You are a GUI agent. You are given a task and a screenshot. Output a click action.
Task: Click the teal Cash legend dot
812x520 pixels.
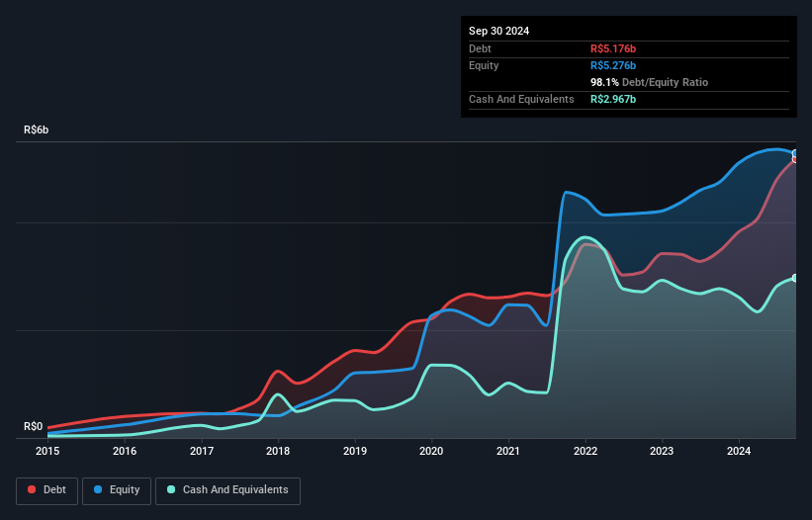point(171,489)
